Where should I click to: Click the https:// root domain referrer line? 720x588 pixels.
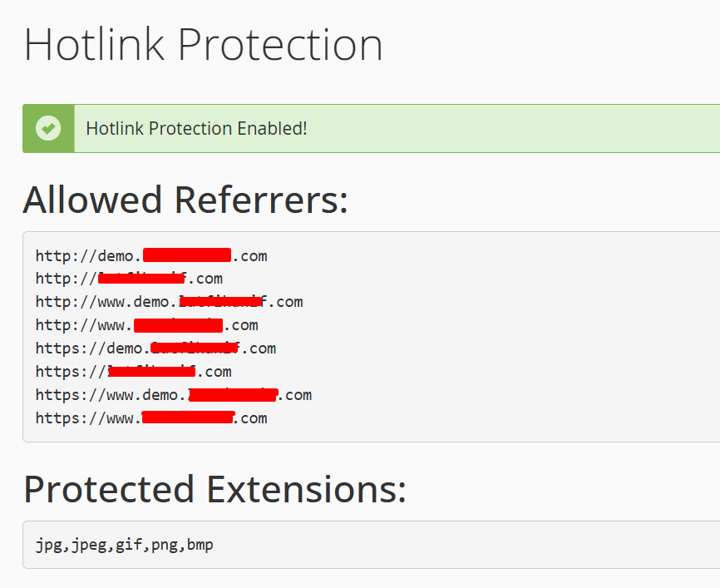point(134,372)
